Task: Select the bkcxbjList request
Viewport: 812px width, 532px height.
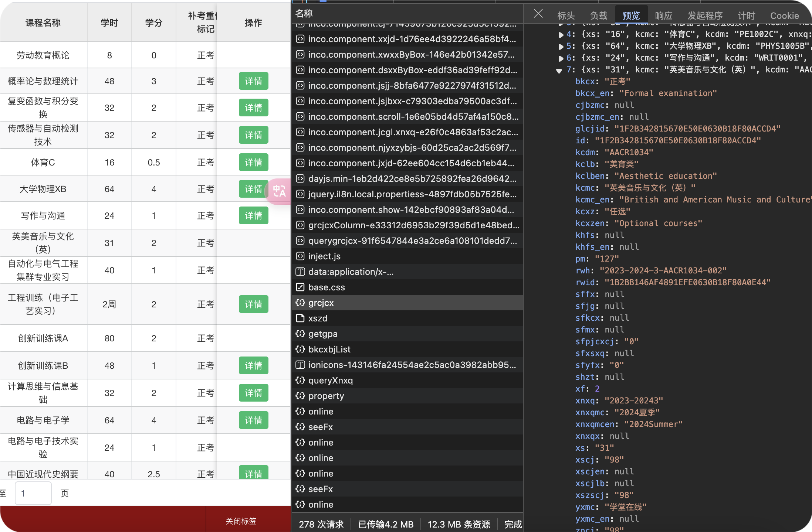Action: (x=329, y=349)
